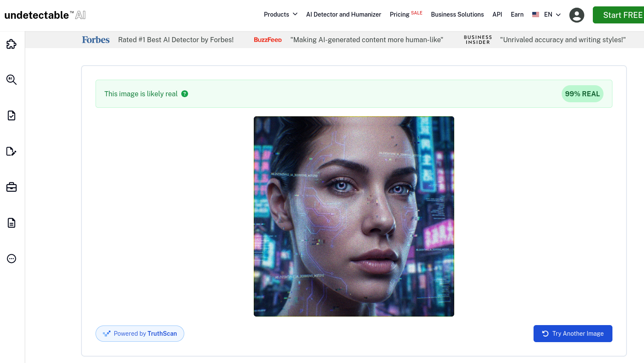The width and height of the screenshot is (644, 363).
Task: Click the US flag language icon
Action: coord(536,14)
